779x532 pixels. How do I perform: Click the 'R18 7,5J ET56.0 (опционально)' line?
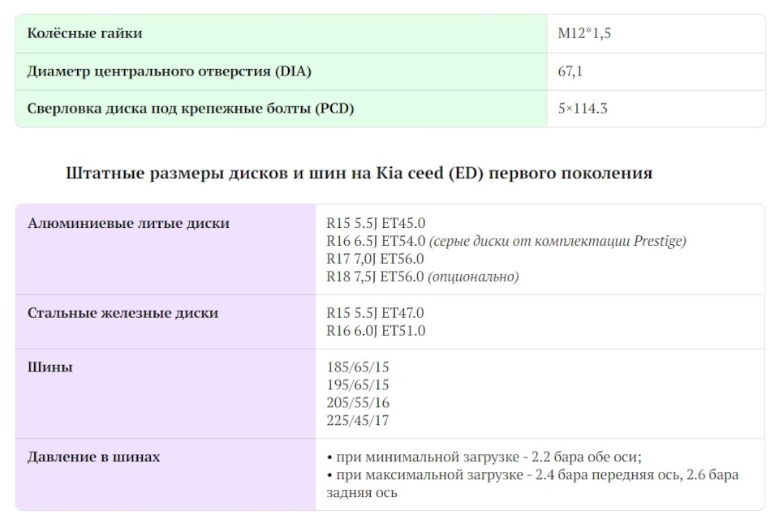coord(422,277)
